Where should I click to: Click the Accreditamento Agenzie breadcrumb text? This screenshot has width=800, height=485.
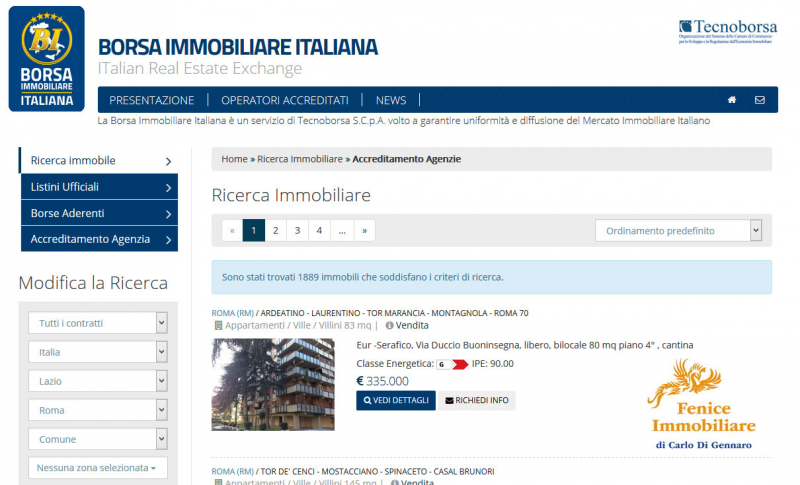pyautogui.click(x=407, y=159)
